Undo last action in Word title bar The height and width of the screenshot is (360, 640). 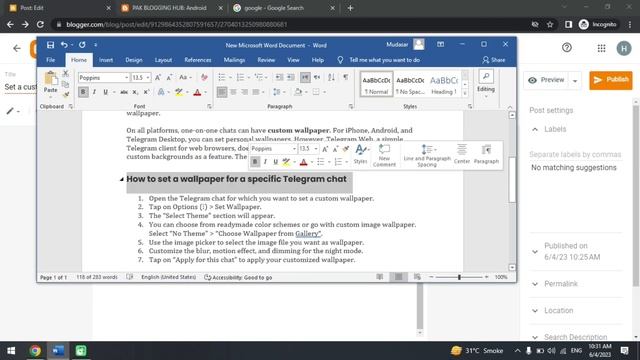pyautogui.click(x=64, y=45)
